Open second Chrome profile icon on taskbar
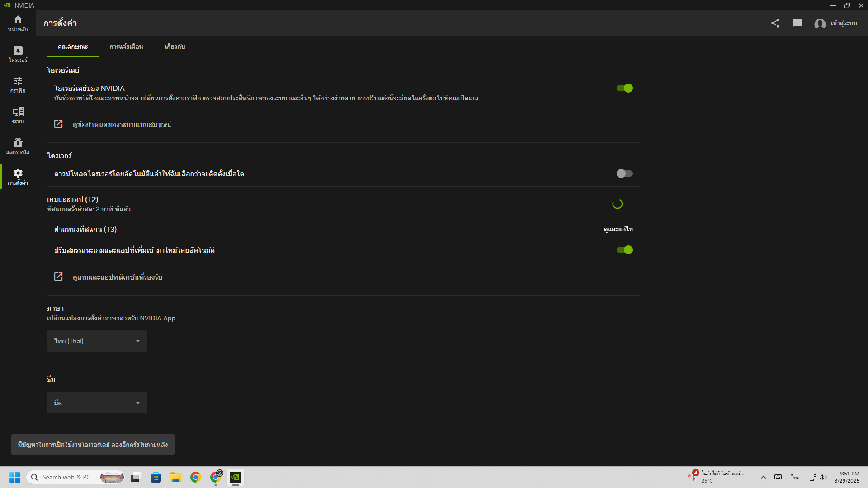Viewport: 868px width, 488px height. (x=216, y=477)
